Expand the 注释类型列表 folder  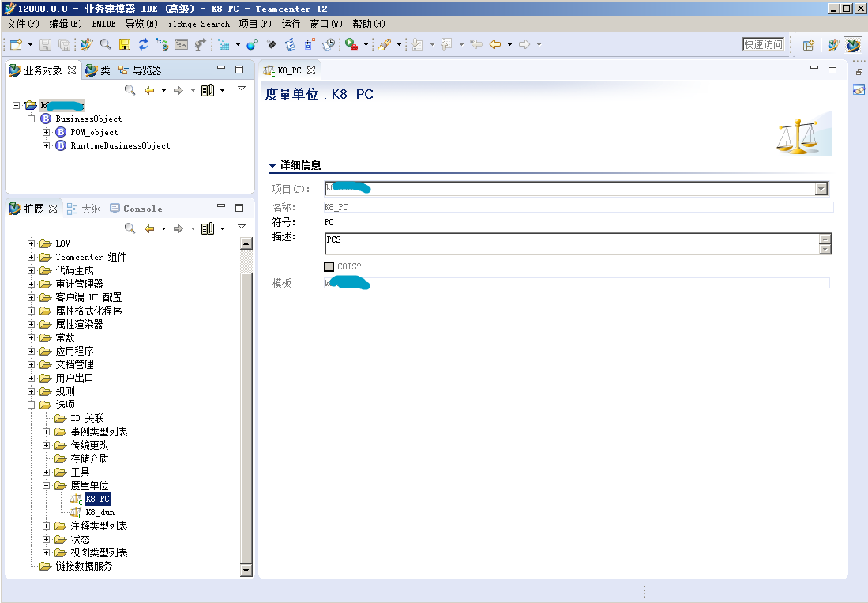(x=47, y=526)
